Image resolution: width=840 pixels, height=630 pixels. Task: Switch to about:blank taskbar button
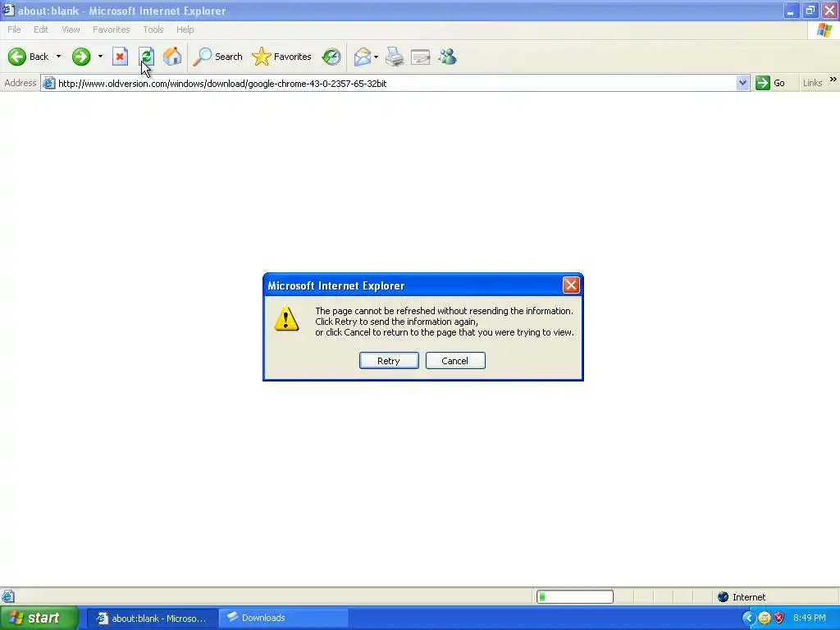click(x=152, y=619)
